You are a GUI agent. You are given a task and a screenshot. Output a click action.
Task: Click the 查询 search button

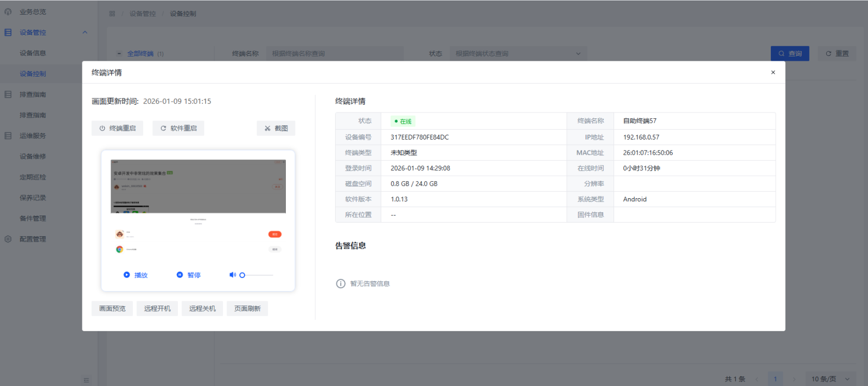790,53
